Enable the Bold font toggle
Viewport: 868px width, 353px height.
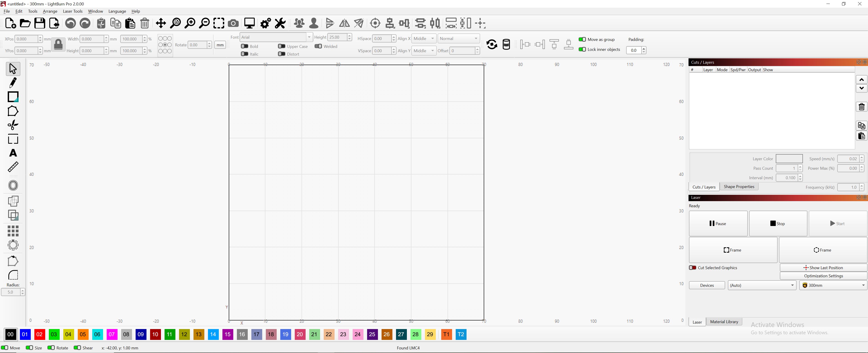245,46
